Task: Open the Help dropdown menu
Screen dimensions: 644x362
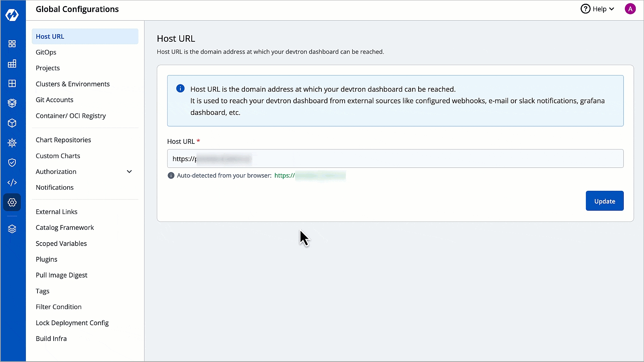Action: click(x=597, y=9)
